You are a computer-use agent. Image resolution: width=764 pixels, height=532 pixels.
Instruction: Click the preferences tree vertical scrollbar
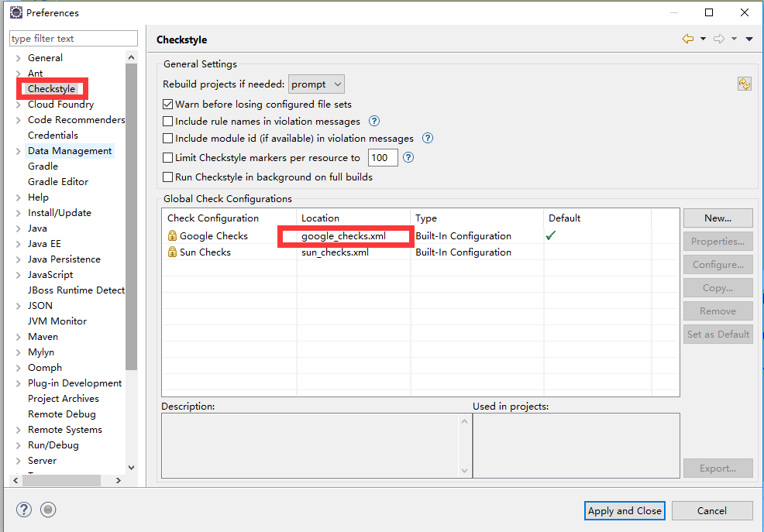[131, 217]
